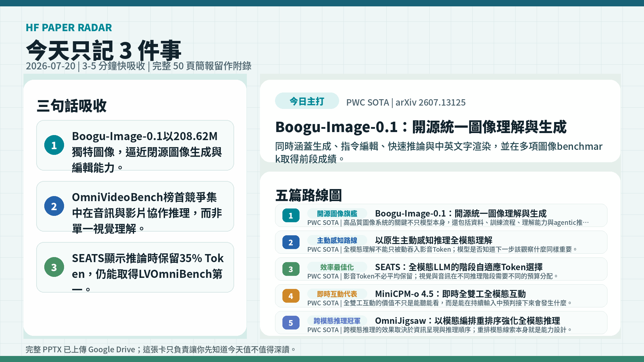Click the 開源圖像旗艦 tag
The image size is (644, 362).
337,214
